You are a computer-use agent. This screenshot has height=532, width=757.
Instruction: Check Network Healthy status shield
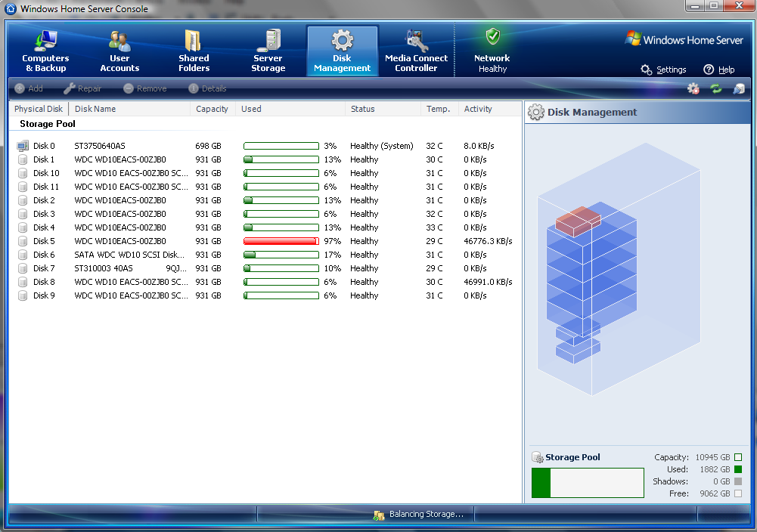coord(492,37)
